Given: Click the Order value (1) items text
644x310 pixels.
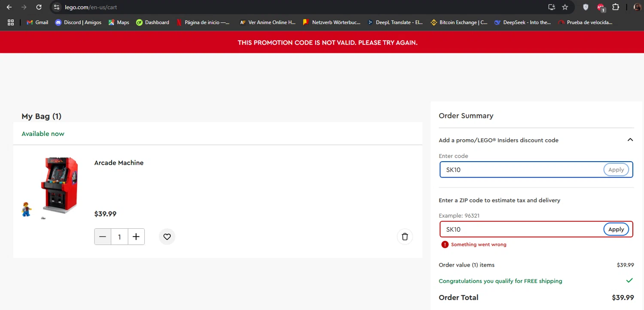Looking at the screenshot, I should click(467, 265).
